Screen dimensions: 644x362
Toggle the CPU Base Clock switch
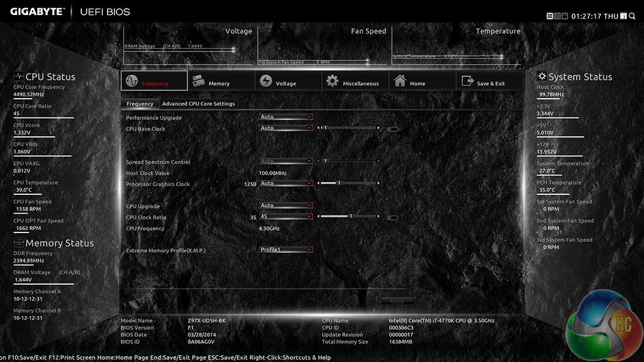click(x=392, y=129)
